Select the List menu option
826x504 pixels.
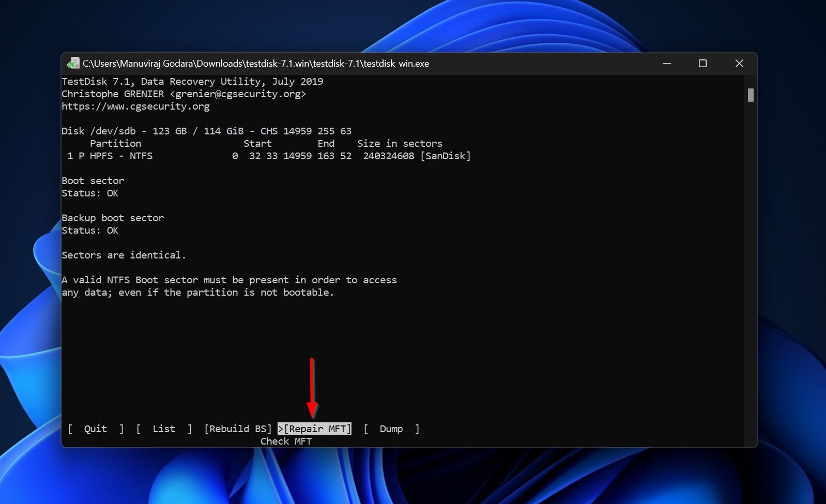164,429
